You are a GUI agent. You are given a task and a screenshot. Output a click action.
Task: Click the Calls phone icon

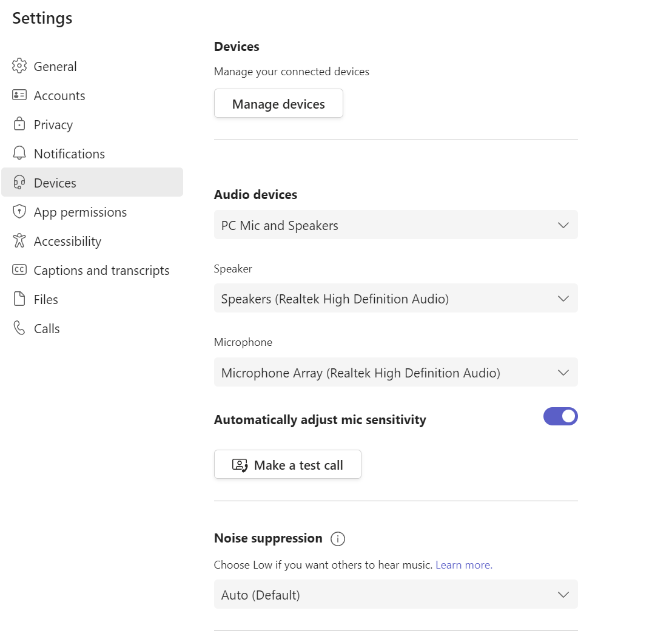point(19,328)
